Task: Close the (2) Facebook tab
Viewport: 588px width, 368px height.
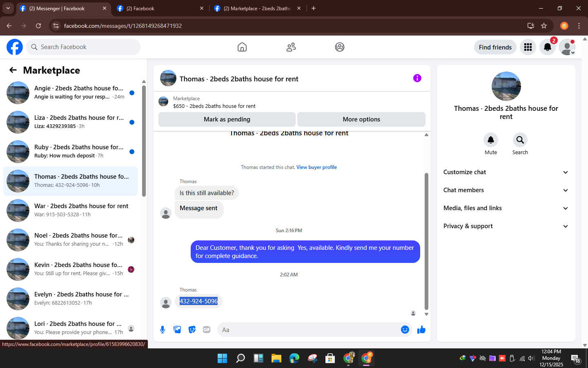Action: pos(202,8)
